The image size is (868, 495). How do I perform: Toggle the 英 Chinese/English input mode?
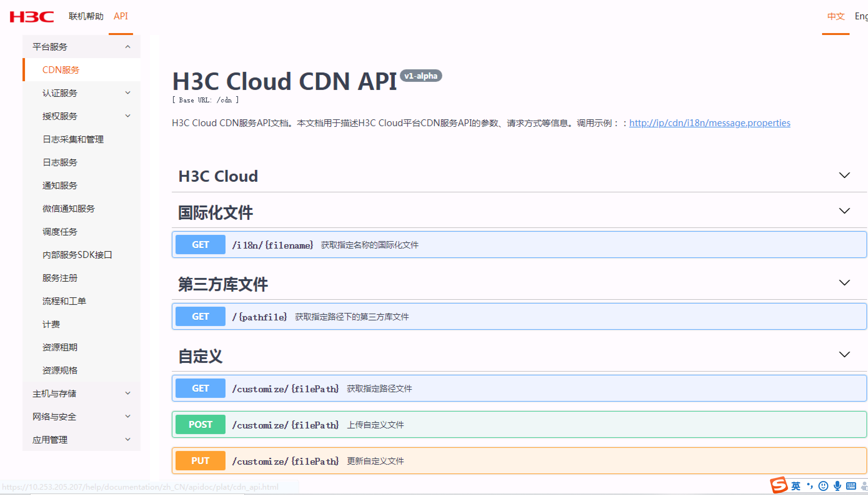coord(796,486)
